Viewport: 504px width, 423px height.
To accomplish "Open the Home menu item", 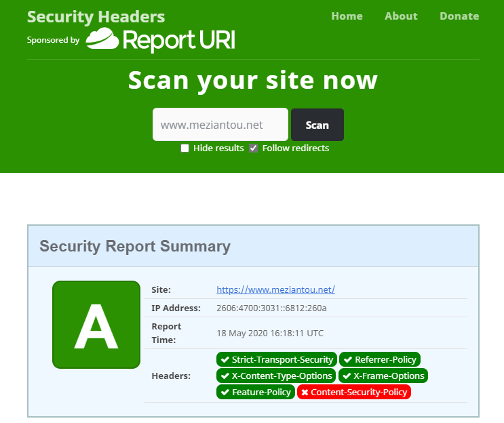I will pyautogui.click(x=347, y=16).
